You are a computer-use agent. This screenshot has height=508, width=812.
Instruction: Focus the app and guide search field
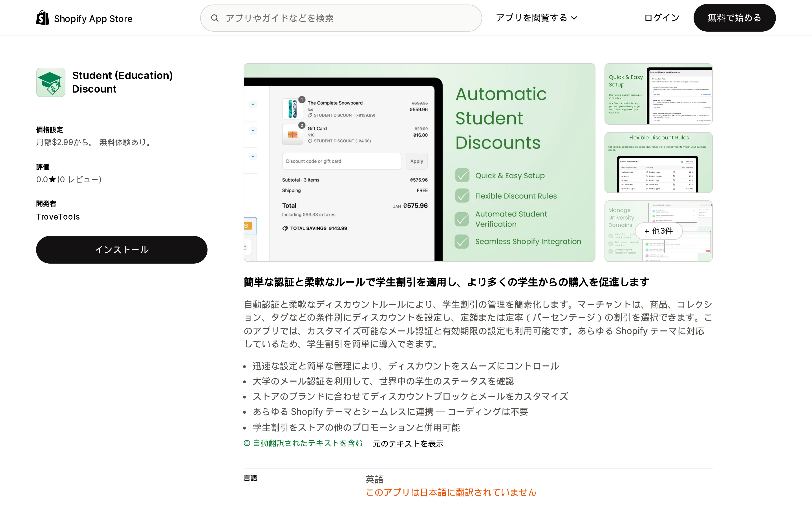tap(341, 18)
